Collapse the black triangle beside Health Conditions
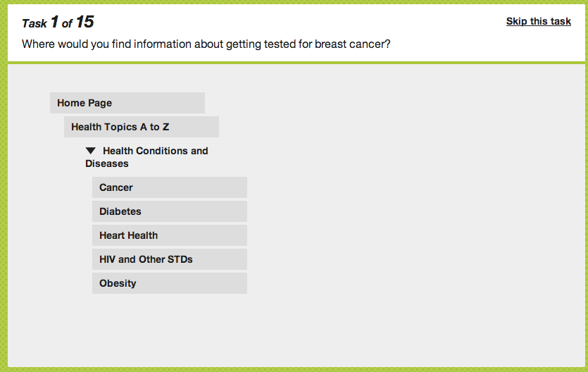Viewport: 588px width, 372px height. 90,151
